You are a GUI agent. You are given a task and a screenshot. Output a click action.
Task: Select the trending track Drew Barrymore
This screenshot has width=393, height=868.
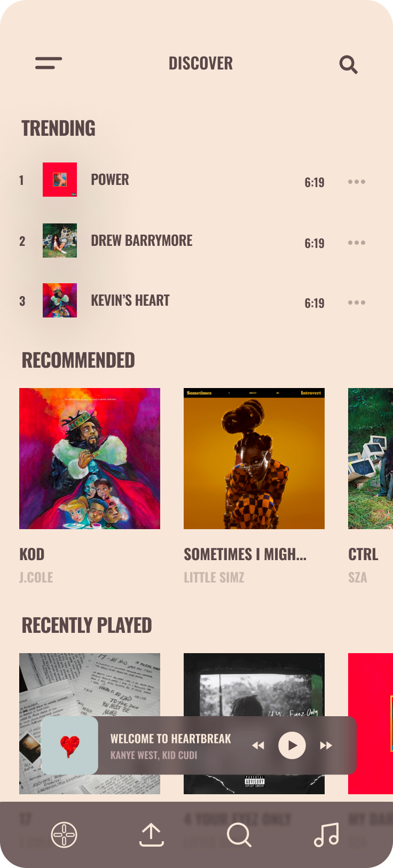click(142, 241)
